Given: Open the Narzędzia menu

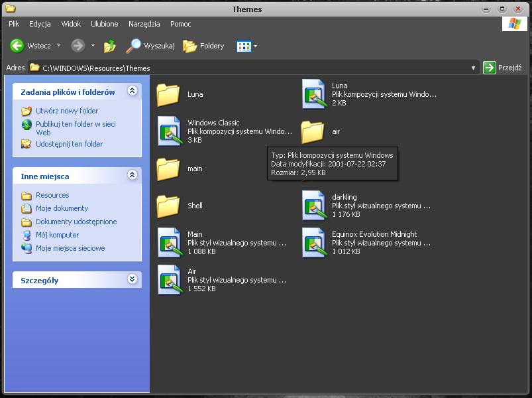Looking at the screenshot, I should point(144,24).
